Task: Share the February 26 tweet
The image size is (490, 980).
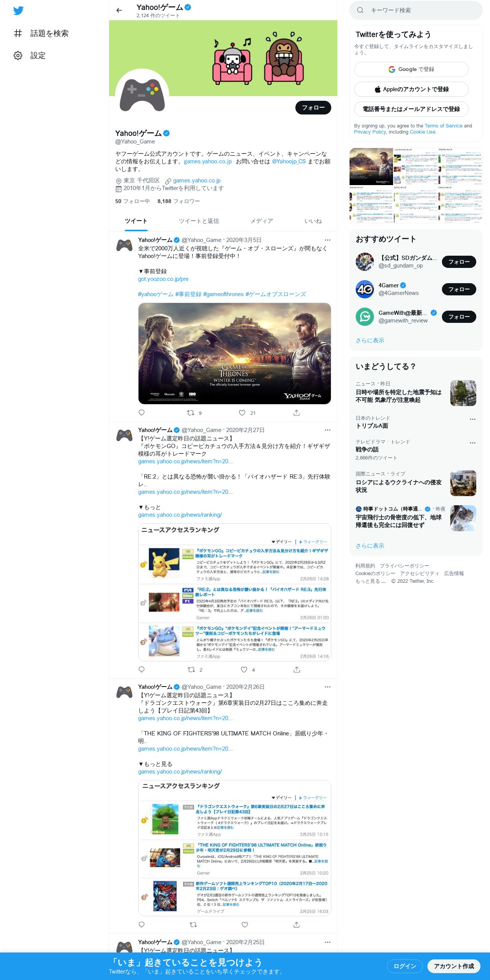Action: coord(297,925)
